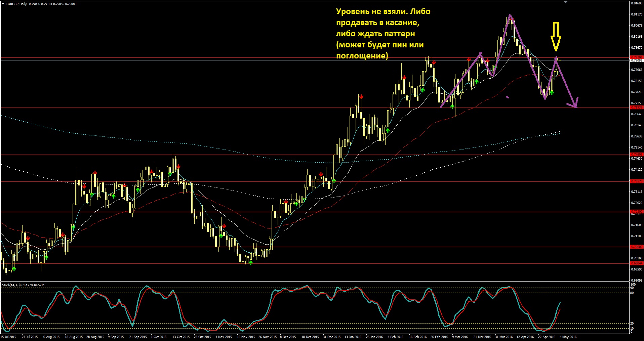Select the red 0.76939 price level label
The image size is (644, 341).
(x=636, y=108)
